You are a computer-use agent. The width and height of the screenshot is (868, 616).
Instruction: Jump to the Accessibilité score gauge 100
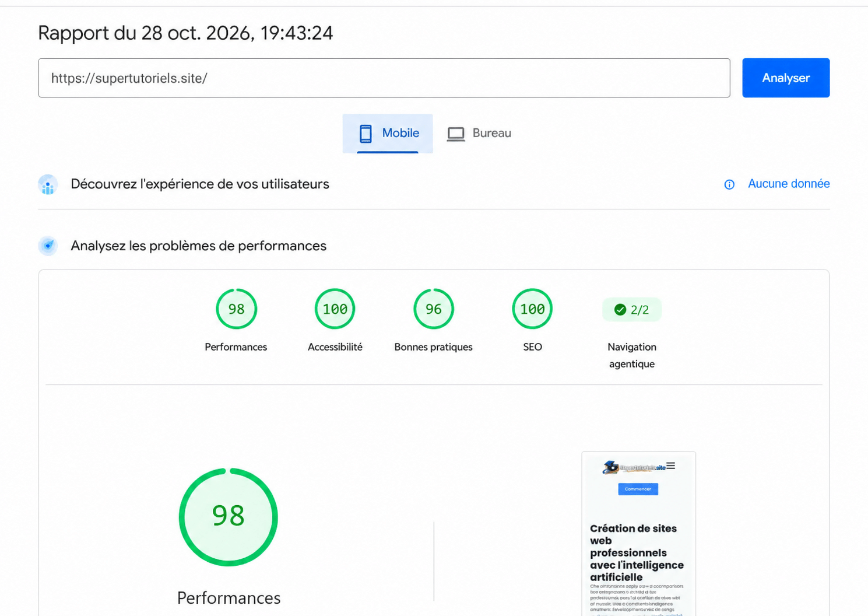click(x=335, y=309)
